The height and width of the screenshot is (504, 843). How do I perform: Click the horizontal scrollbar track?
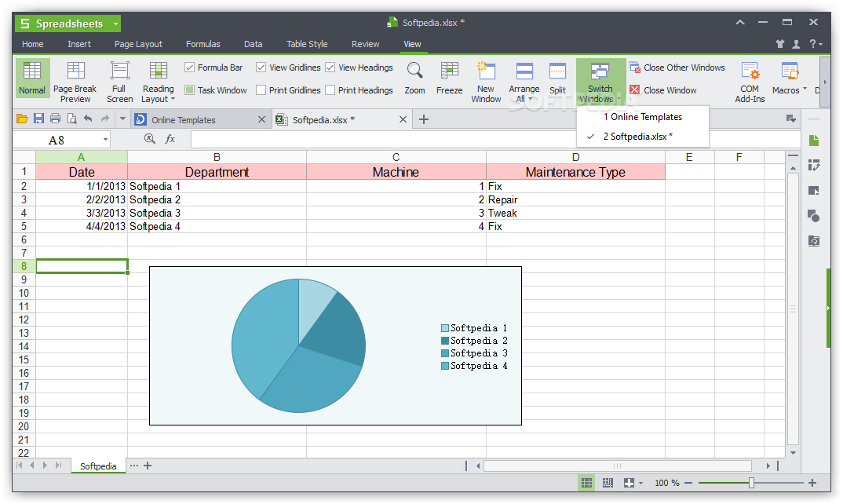617,466
